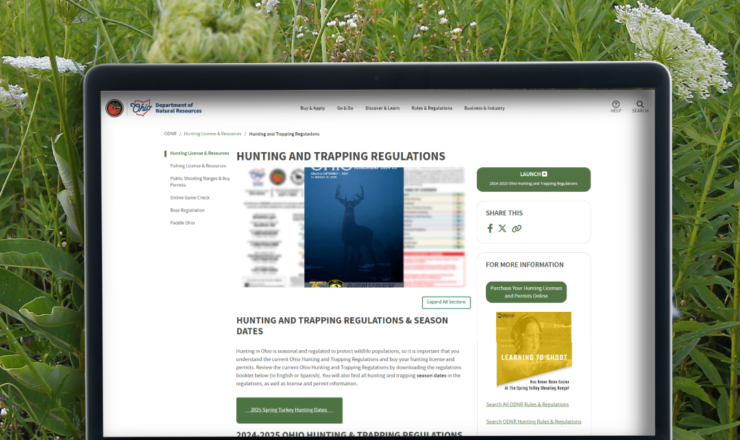
Task: Copy the page link icon
Action: tap(517, 228)
